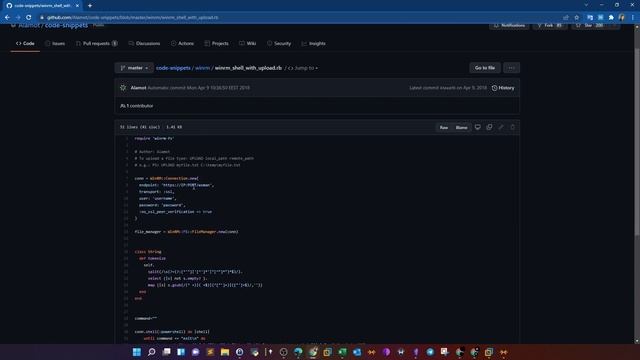The image size is (640, 360).
Task: Open the Issues tab
Action: pos(55,43)
